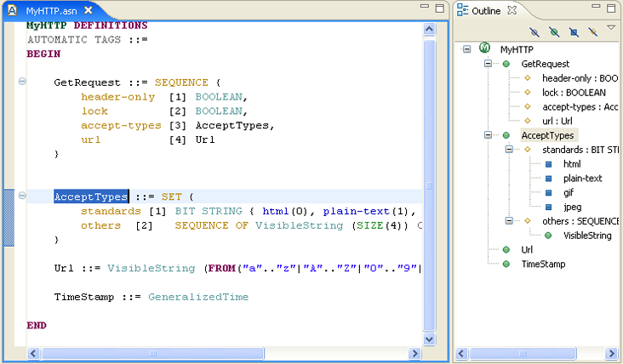Fold the AcceptTypes block in editor gutter
The height and width of the screenshot is (364, 623).
(22, 196)
